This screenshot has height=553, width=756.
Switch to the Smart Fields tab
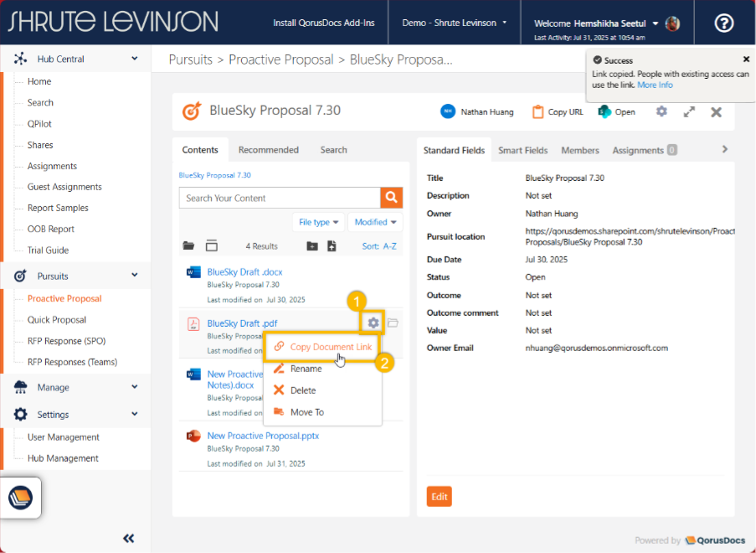click(x=522, y=150)
